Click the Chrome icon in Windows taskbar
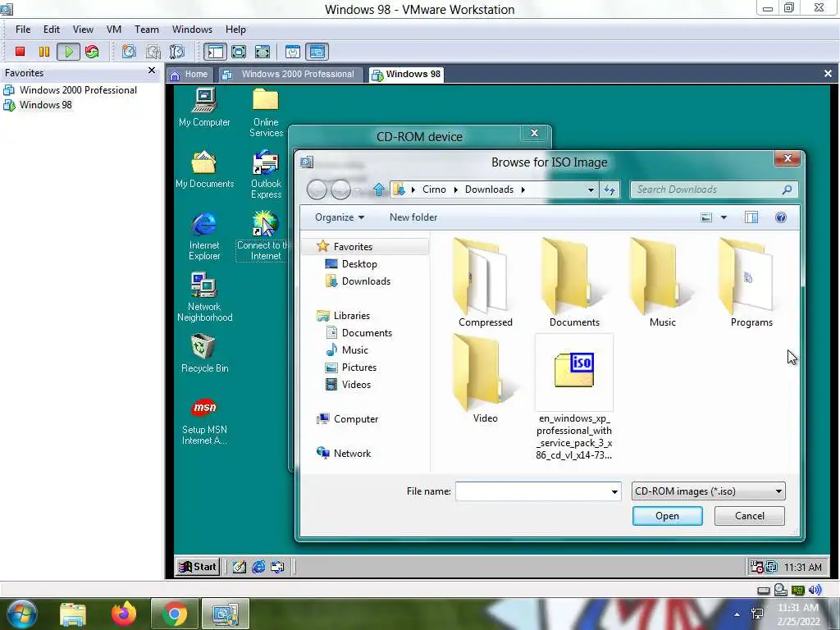The height and width of the screenshot is (630, 840). [175, 614]
